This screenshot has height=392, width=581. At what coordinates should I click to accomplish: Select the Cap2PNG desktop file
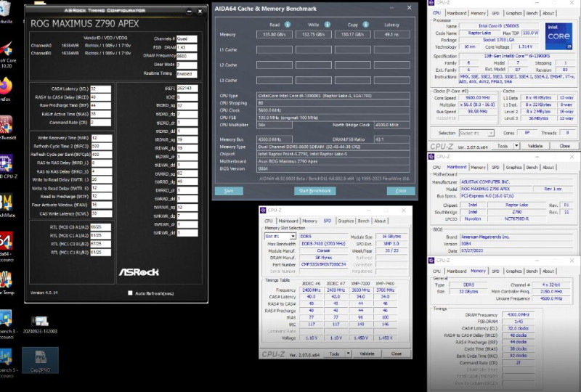(x=41, y=360)
